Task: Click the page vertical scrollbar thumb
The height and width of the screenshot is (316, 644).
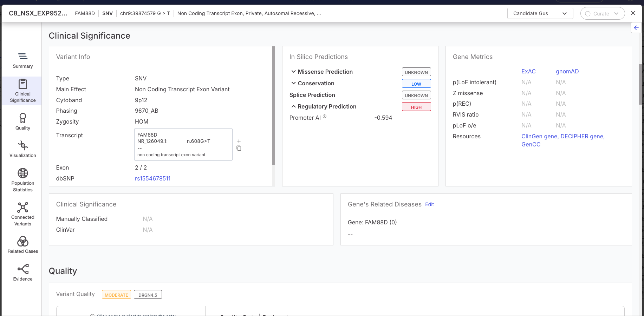Action: click(x=641, y=84)
